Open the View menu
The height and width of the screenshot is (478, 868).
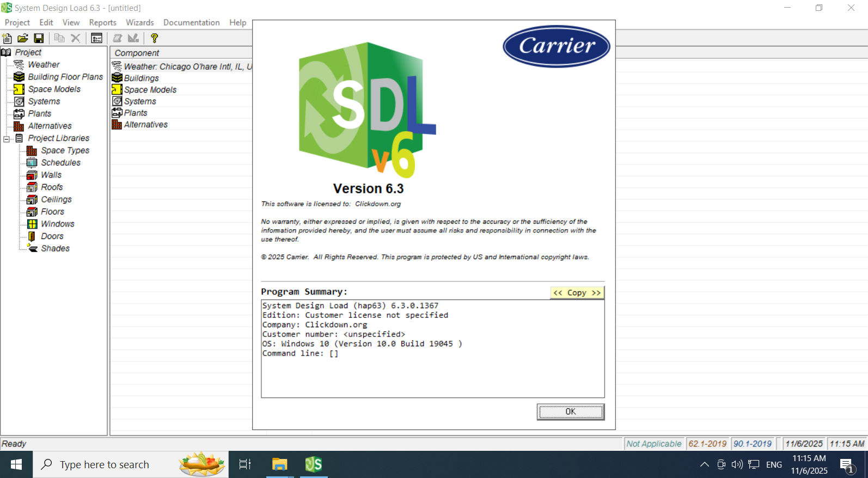tap(71, 22)
